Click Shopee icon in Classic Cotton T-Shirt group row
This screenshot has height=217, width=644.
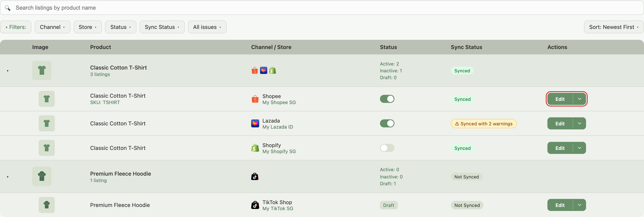coord(255,70)
